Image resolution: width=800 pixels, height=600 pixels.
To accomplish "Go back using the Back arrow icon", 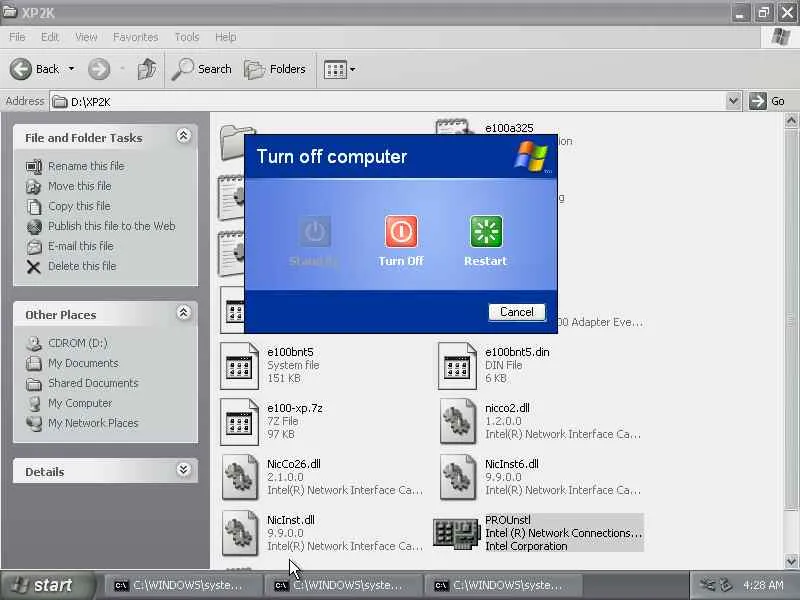I will pos(21,69).
